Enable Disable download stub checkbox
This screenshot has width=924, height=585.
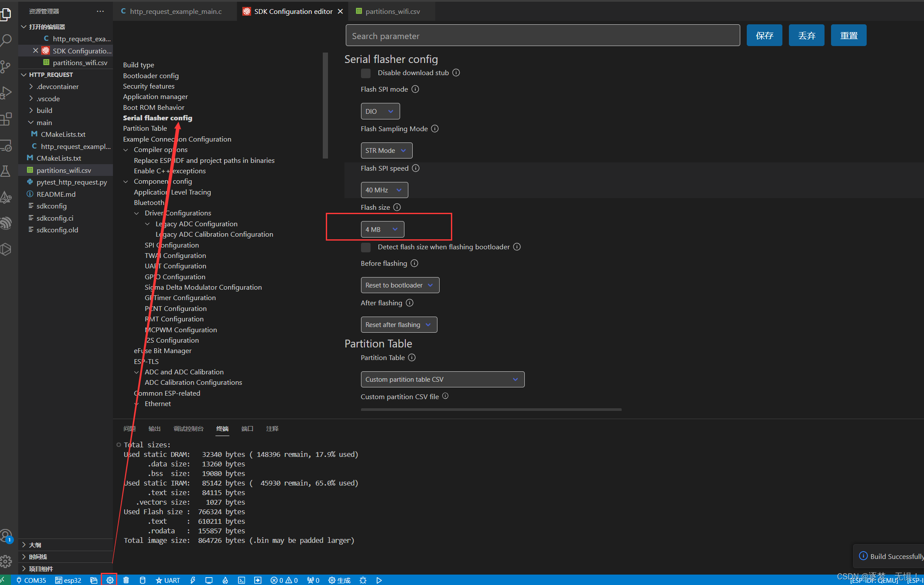pos(366,73)
